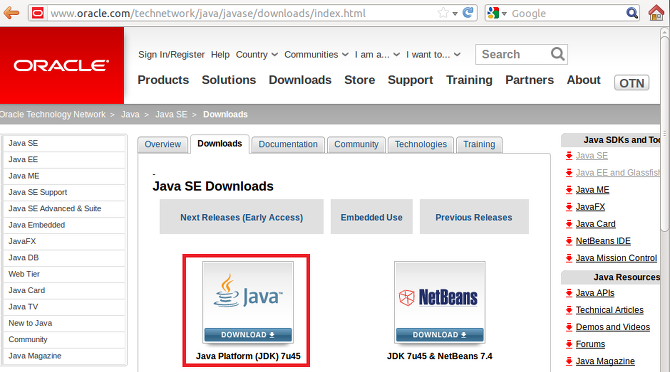Click the red icon beside Forums
The width and height of the screenshot is (670, 372).
(569, 344)
